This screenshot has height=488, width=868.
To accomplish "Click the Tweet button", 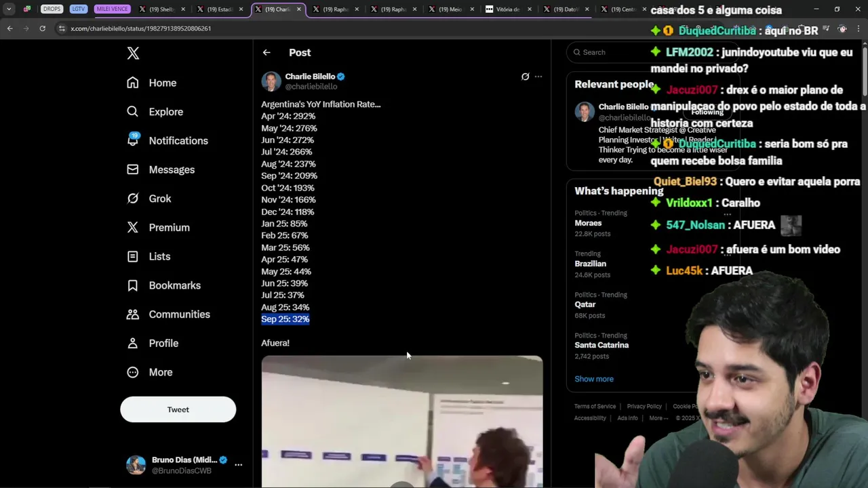I will pos(178,409).
